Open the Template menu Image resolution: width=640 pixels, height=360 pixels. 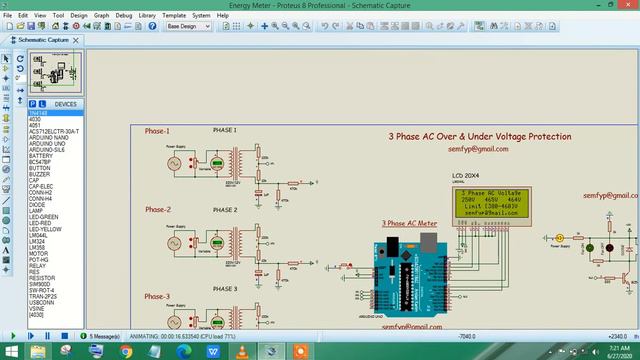click(174, 16)
